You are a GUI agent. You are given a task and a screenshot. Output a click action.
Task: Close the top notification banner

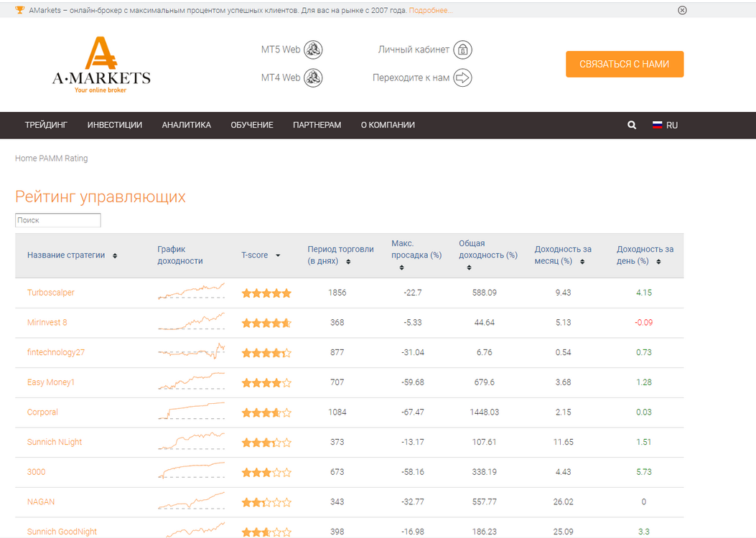coord(682,10)
